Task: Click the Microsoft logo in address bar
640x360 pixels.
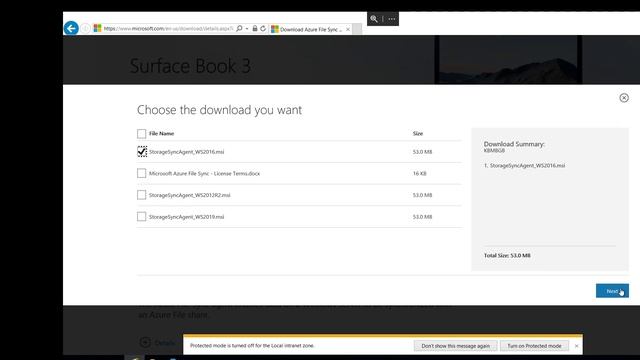Action: tap(97, 28)
